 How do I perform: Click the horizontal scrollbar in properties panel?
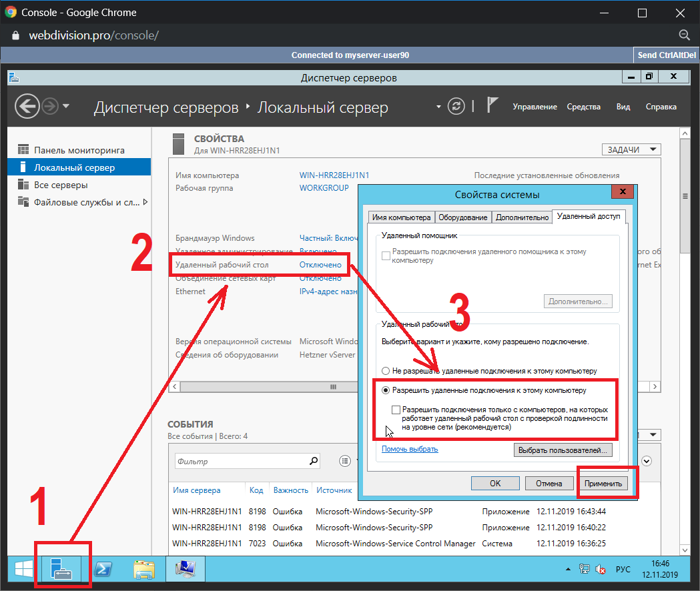[334, 387]
